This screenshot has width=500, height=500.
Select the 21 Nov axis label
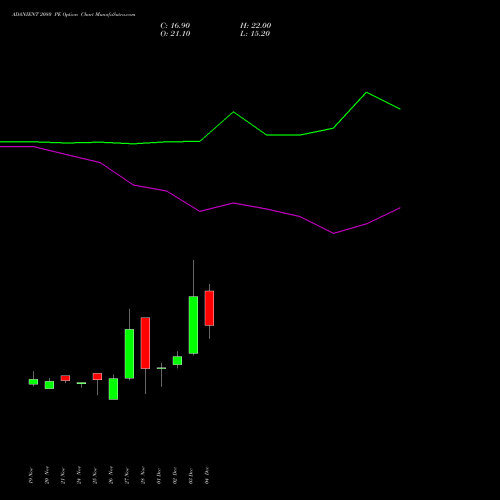pos(63,475)
